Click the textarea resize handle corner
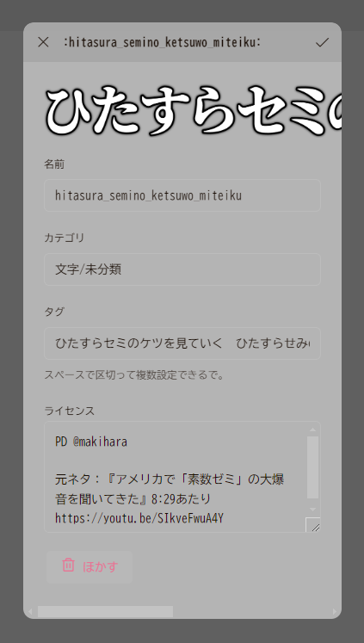 click(x=313, y=524)
